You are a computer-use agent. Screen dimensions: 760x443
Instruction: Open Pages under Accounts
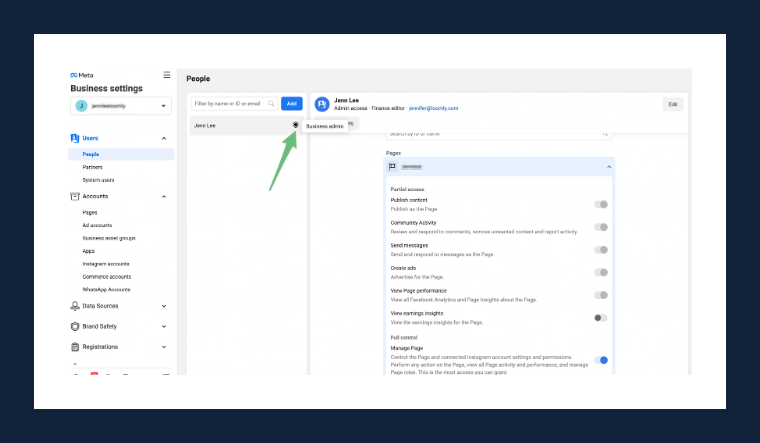pos(90,213)
